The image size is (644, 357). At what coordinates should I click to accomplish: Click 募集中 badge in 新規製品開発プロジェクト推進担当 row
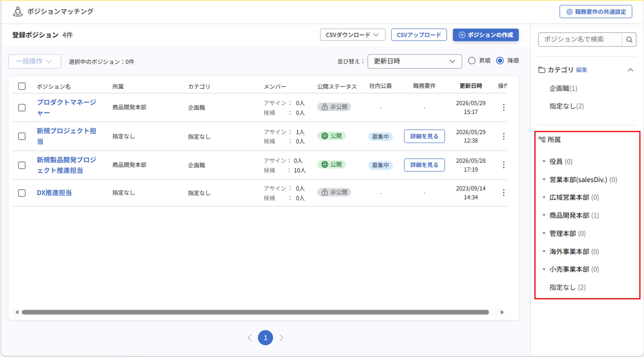coord(380,165)
